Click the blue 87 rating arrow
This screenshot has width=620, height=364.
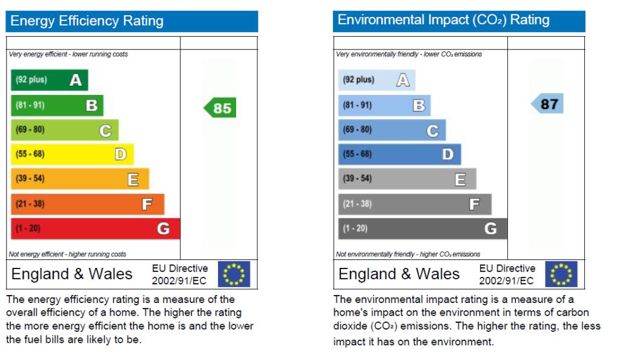[547, 104]
